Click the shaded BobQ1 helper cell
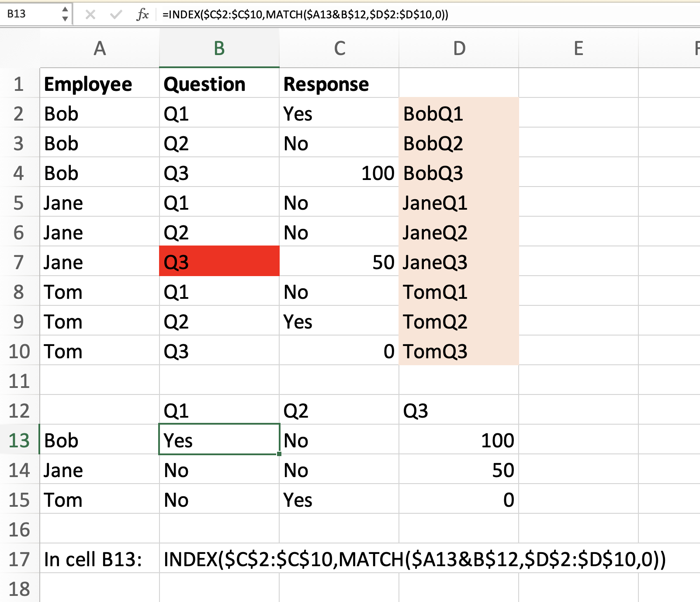Image resolution: width=700 pixels, height=602 pixels. pyautogui.click(x=459, y=113)
